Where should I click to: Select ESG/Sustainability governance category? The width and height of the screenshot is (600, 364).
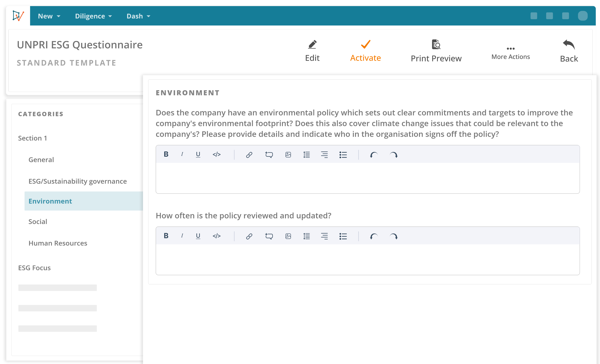coord(77,181)
